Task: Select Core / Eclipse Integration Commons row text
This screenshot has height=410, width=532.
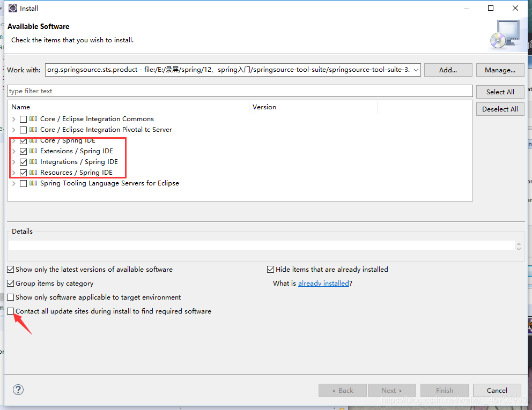Action: click(97, 119)
